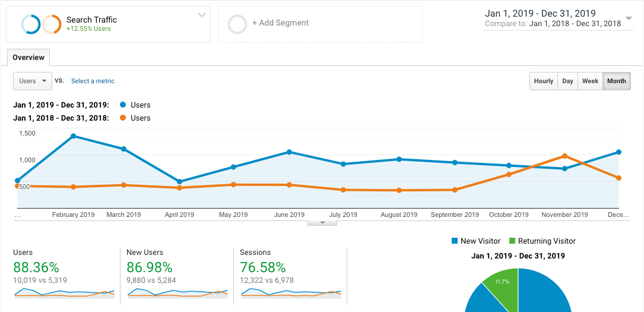644x312 pixels.
Task: Click the blue New Visitor legend square
Action: pos(454,241)
